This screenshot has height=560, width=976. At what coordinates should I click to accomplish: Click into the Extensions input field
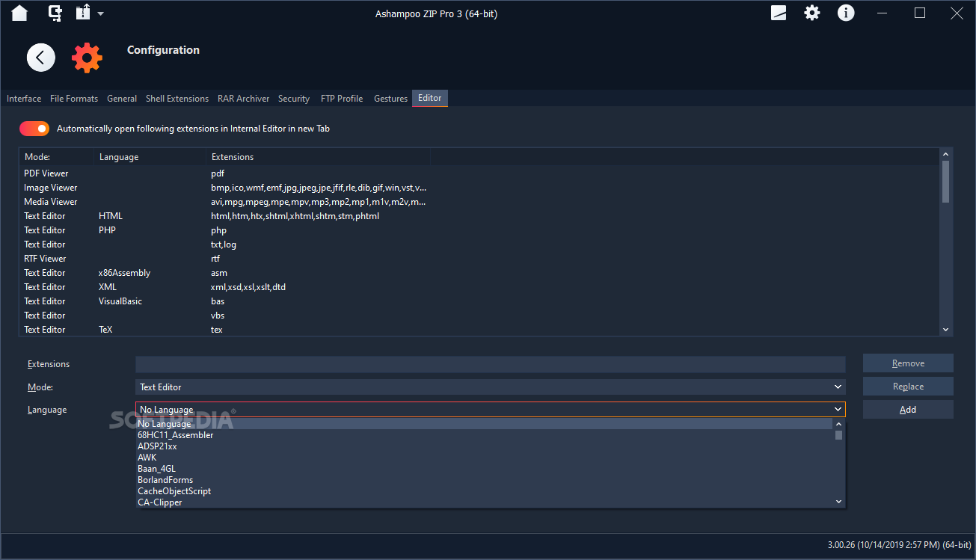pos(491,364)
